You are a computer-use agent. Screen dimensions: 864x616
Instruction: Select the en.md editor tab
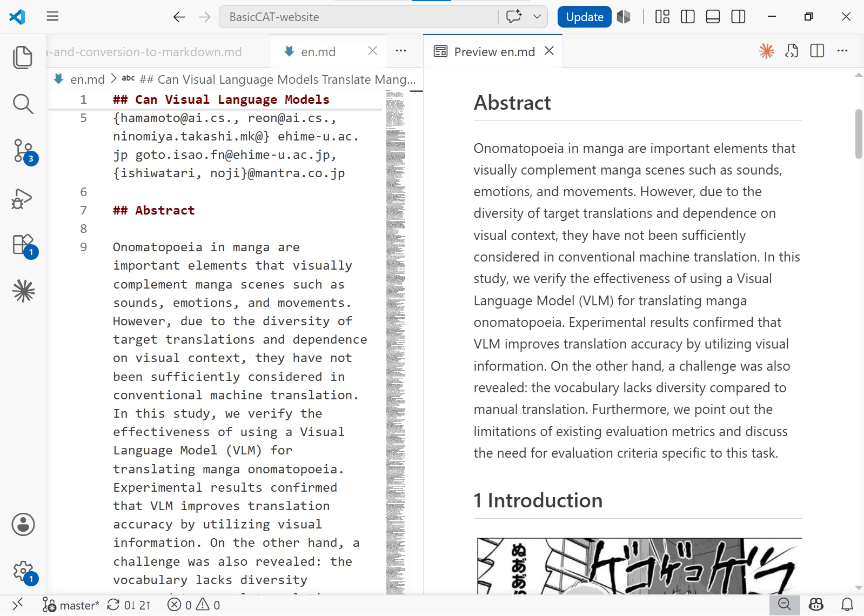pyautogui.click(x=318, y=52)
